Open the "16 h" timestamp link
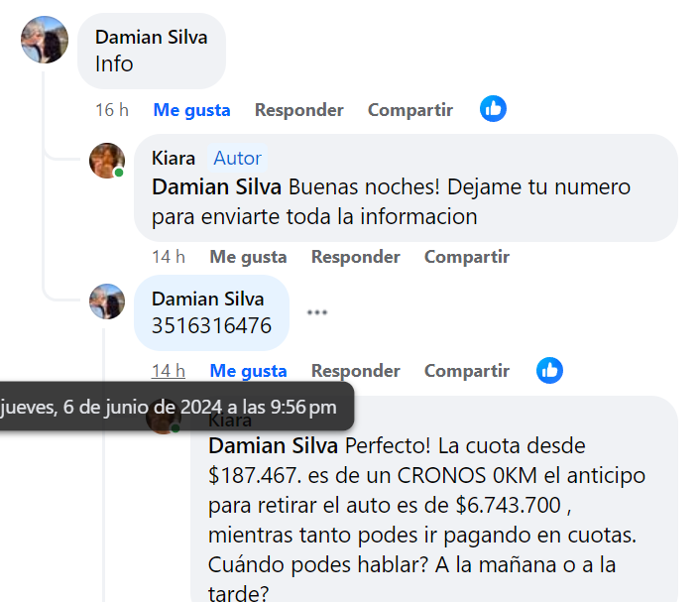 pos(111,110)
